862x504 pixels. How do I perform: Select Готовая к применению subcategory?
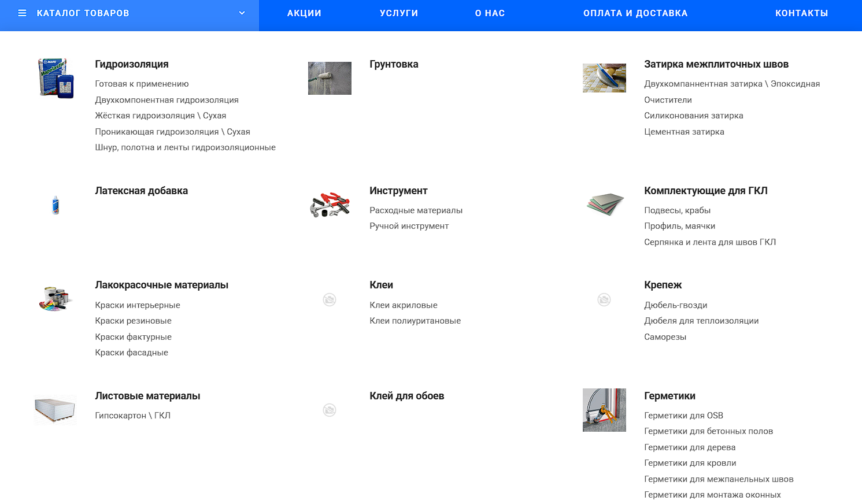(x=142, y=84)
